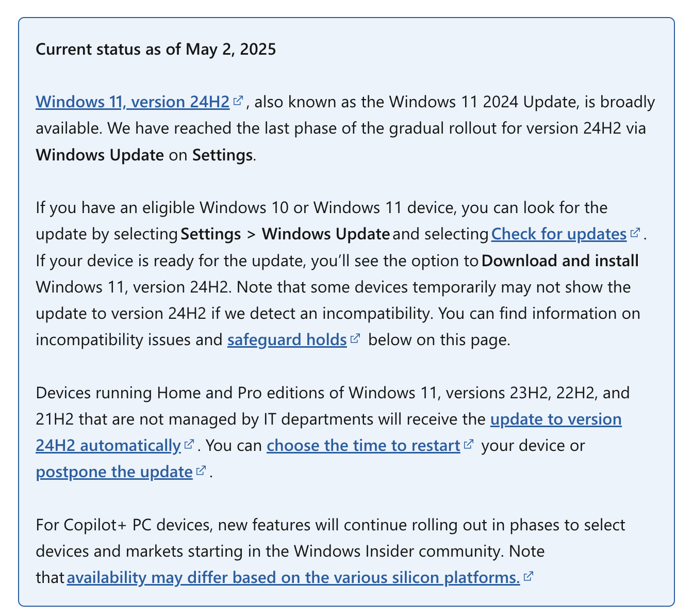Click bold "Settings" ending the first paragraph
The height and width of the screenshot is (616, 693).
222,155
